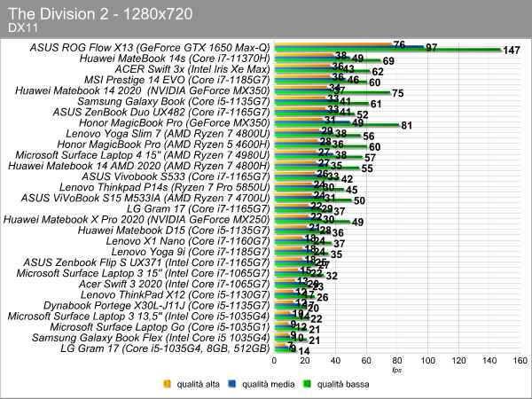This screenshot has width=532, height=399.
Task: Click the 55 value for Huawei Matebook 14 AMD
Action: 367,168
